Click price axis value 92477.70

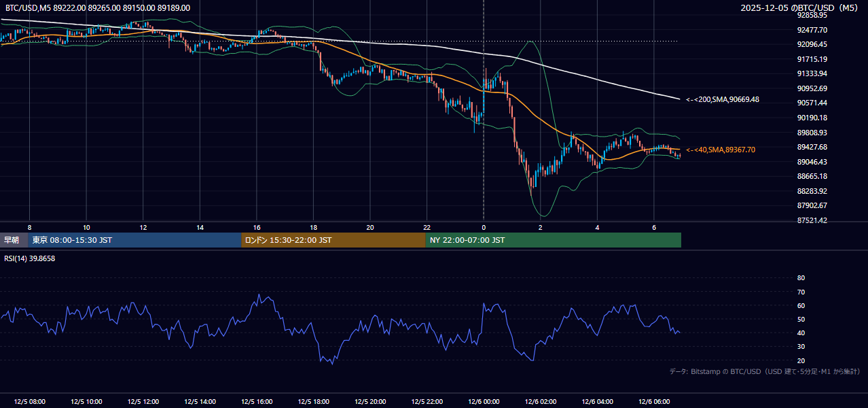click(812, 30)
